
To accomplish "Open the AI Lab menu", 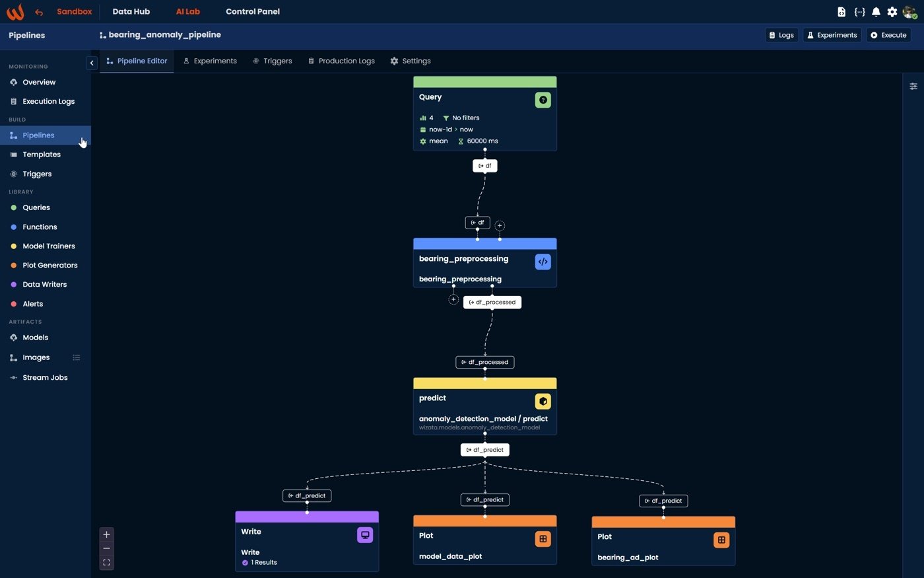I will coord(187,11).
